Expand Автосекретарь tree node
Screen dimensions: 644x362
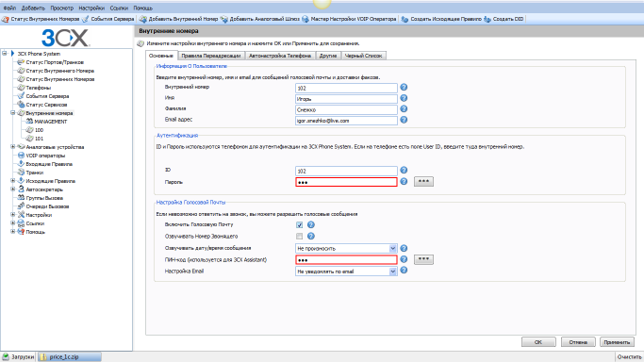pyautogui.click(x=13, y=189)
